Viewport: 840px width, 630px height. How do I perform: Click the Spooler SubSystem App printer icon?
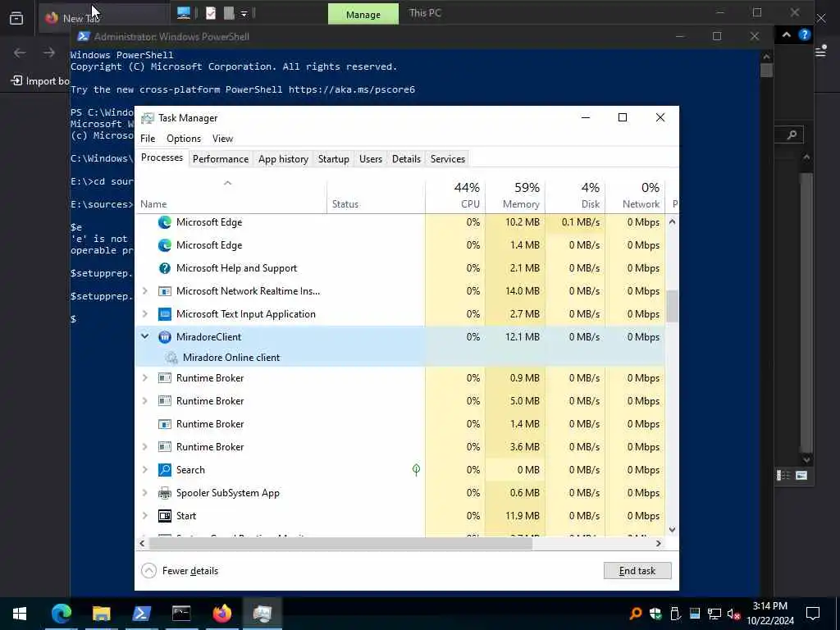[x=164, y=493]
